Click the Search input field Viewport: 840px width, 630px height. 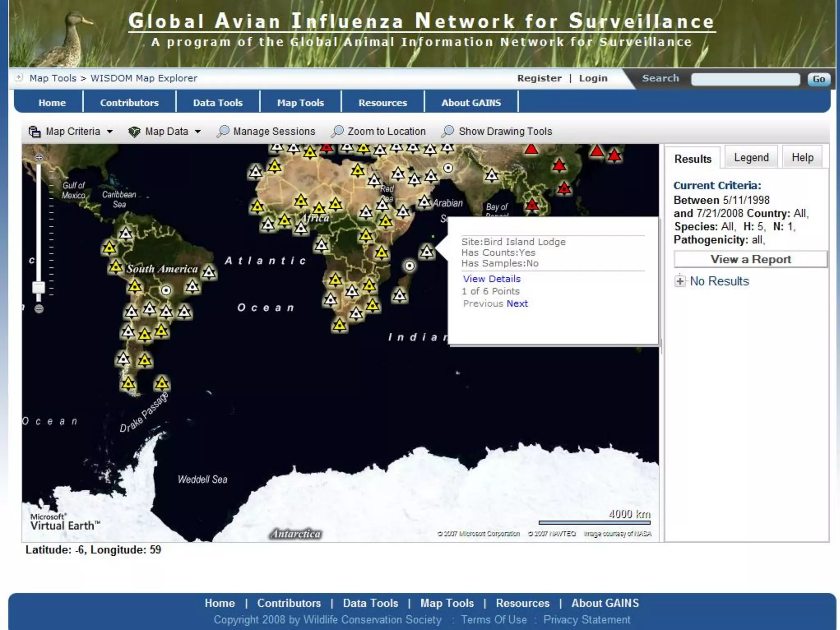(745, 79)
